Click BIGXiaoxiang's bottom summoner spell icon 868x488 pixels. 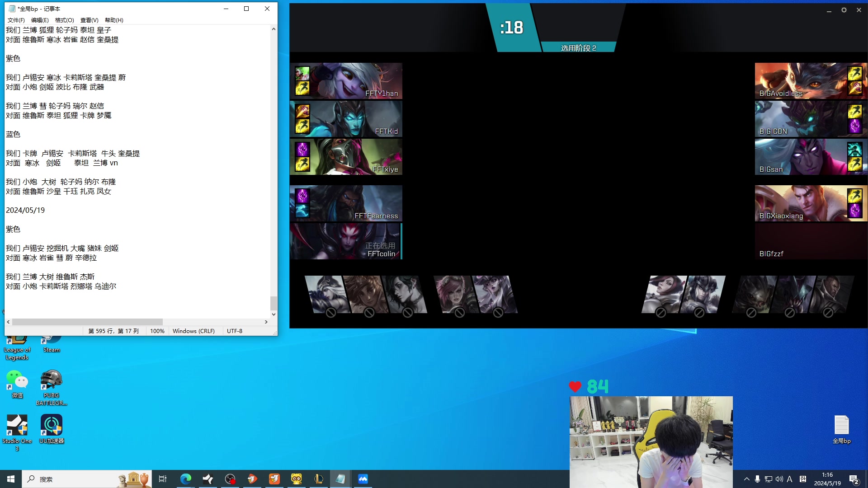coord(854,211)
